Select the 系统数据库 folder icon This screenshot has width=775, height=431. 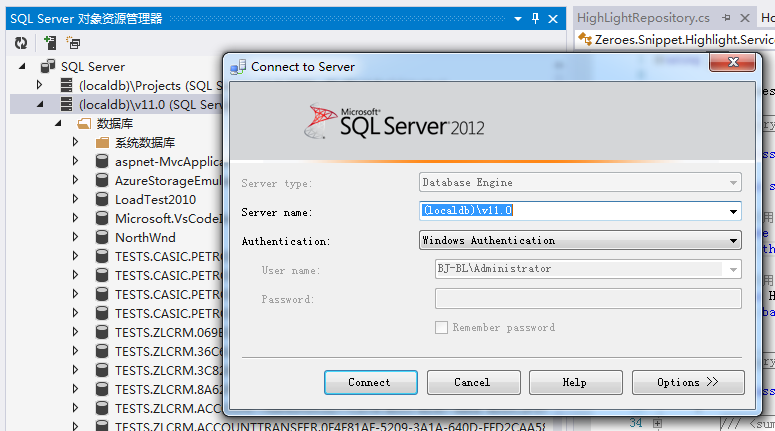pyautogui.click(x=102, y=143)
